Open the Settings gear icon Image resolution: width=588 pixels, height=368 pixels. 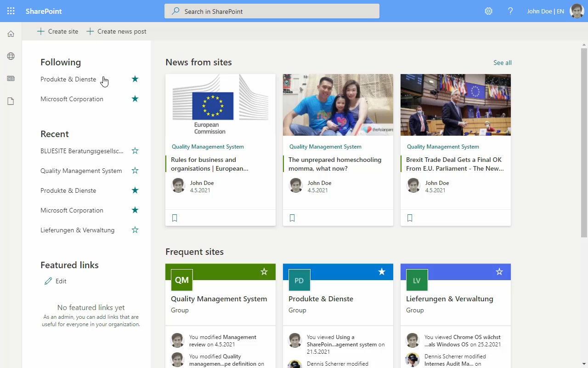coord(489,11)
